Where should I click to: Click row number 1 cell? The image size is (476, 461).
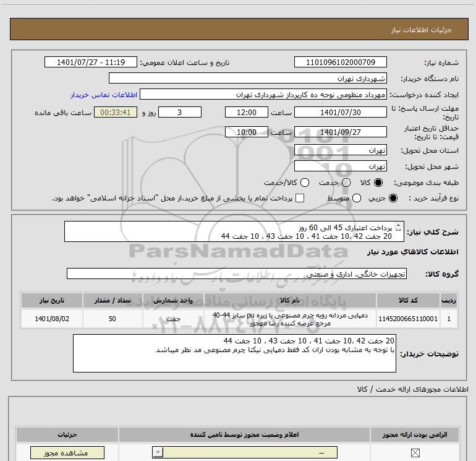coord(449,319)
